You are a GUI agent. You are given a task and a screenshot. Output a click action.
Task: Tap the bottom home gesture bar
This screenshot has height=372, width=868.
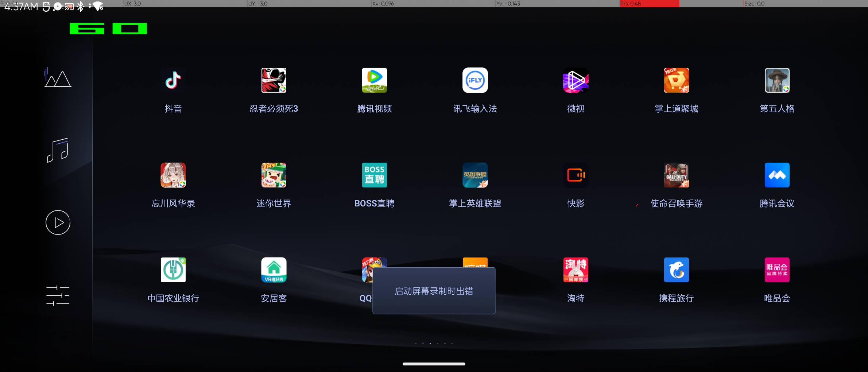coord(434,364)
